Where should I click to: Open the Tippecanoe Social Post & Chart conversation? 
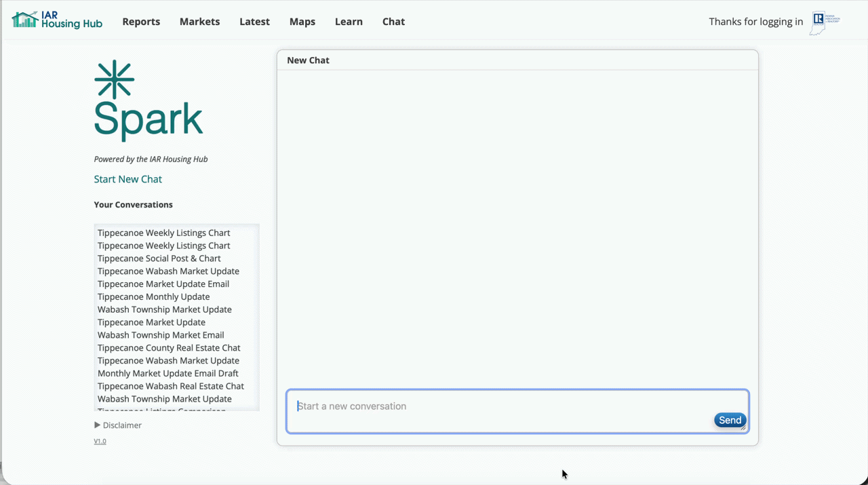tap(159, 258)
